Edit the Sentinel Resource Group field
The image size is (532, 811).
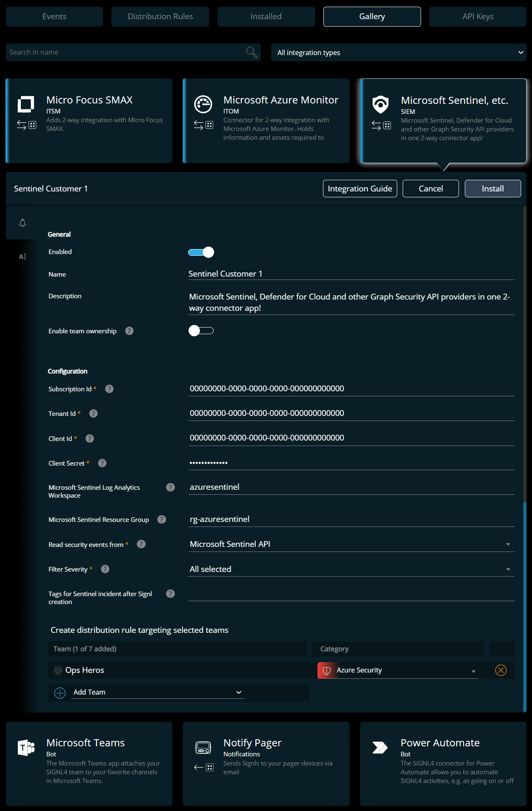(352, 519)
